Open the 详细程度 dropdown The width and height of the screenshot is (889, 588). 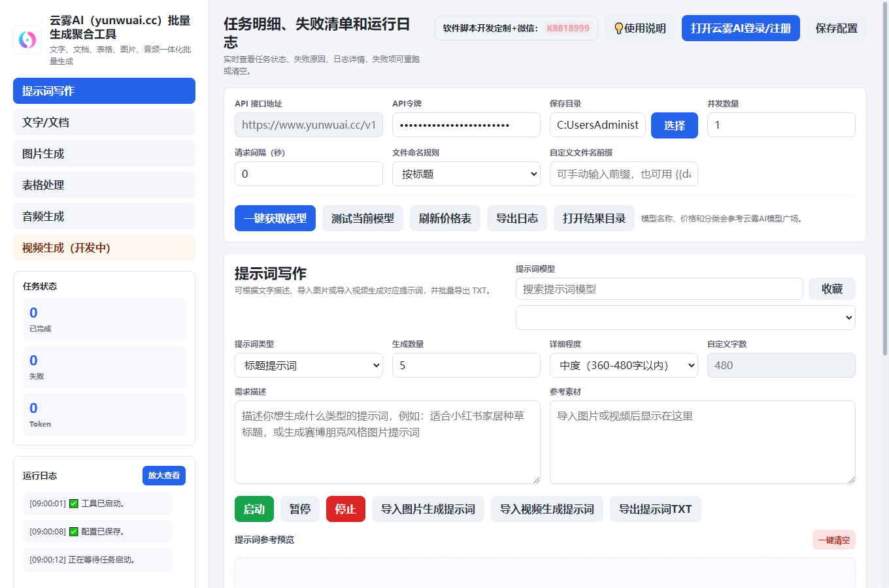pyautogui.click(x=624, y=365)
